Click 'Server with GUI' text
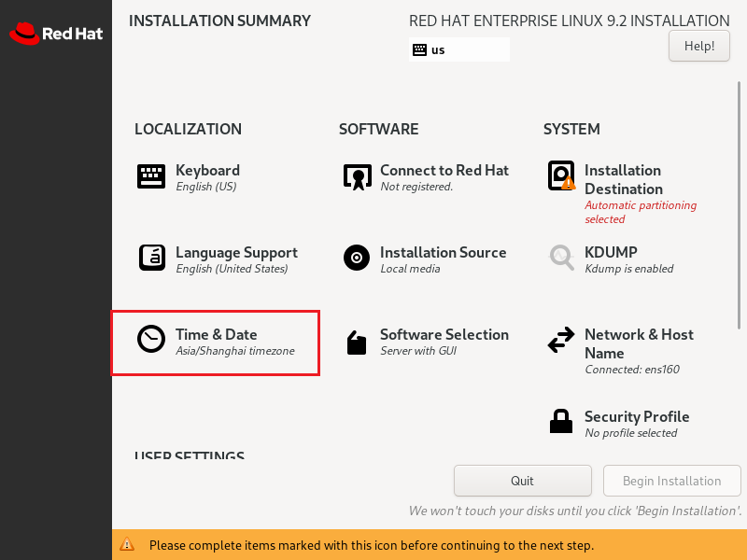This screenshot has height=560, width=747. coord(418,351)
